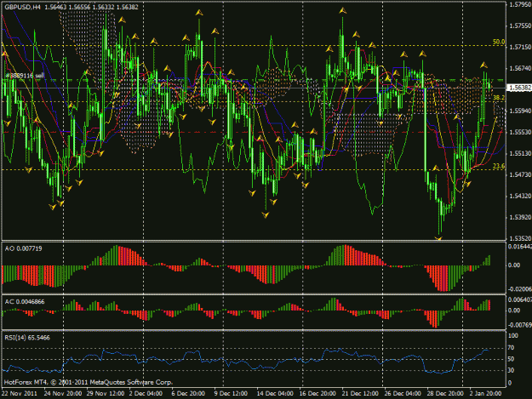532x399 pixels.
Task: Click the AO 0.007719 indicator label
Action: coord(24,248)
